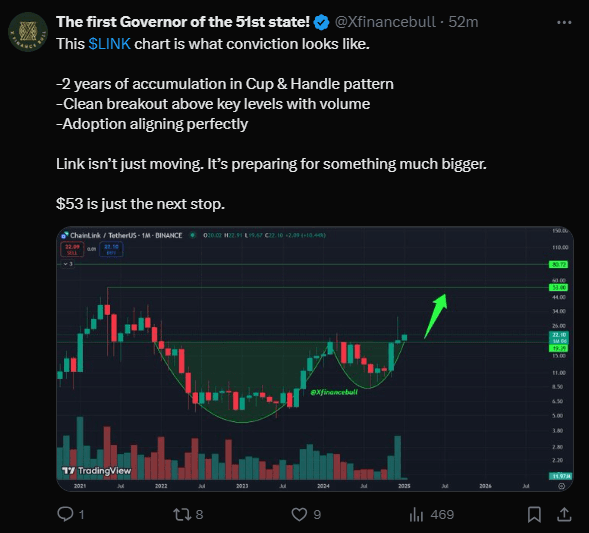Click the blue 22.10 buy price box
The image size is (589, 533).
point(111,249)
